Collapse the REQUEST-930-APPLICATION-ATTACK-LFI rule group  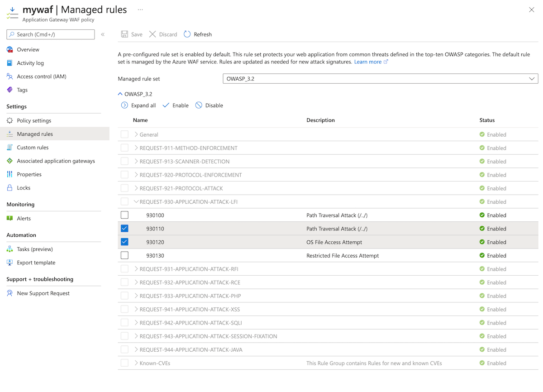tap(136, 202)
